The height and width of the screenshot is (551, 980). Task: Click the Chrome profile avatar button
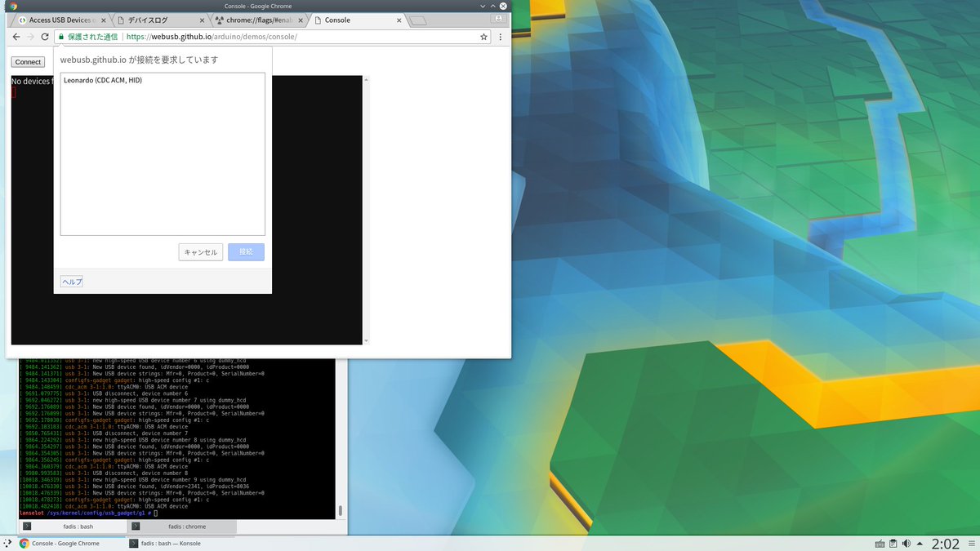pos(497,18)
